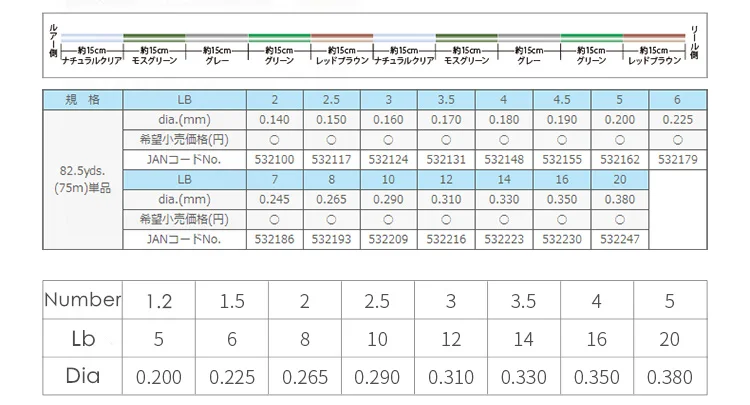Image resolution: width=750 pixels, height=405 pixels.
Task: Click JAN code 532216
Action: [x=446, y=239]
